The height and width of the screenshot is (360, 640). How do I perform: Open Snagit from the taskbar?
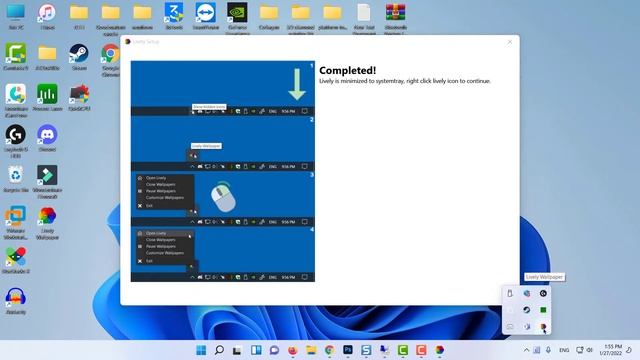366,350
